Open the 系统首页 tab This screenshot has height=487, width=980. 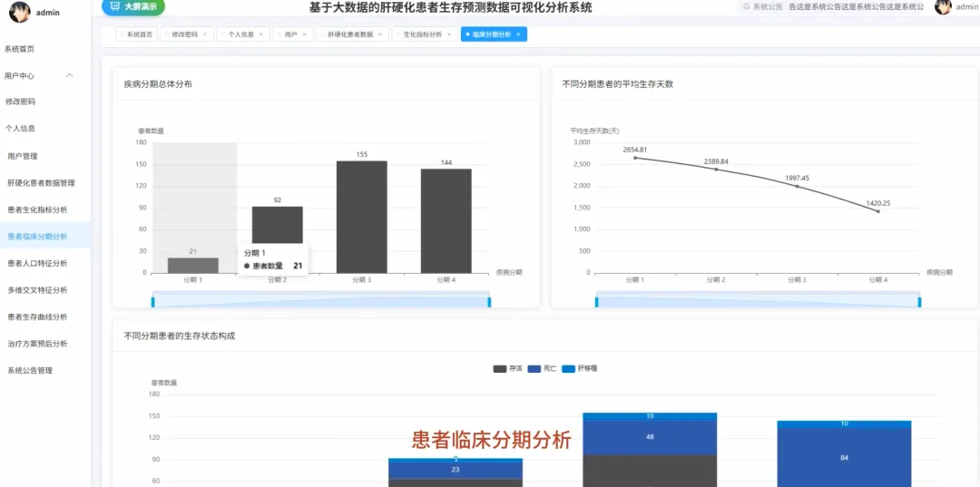[x=136, y=34]
